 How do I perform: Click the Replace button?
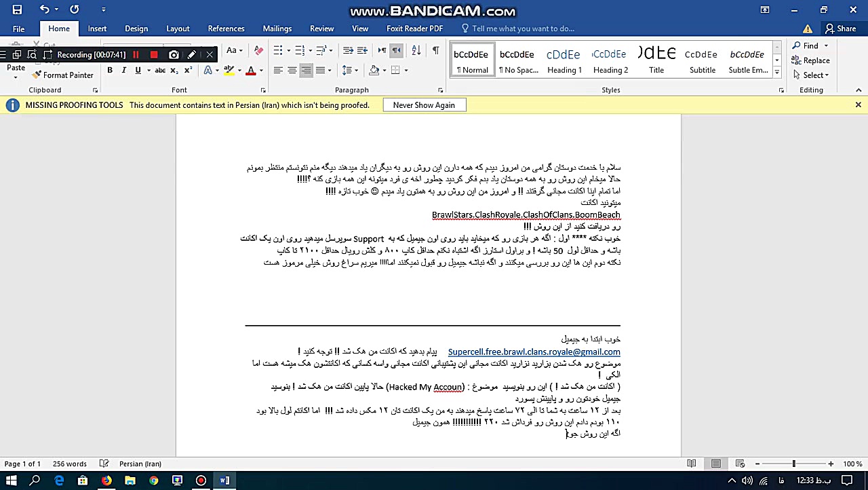810,60
